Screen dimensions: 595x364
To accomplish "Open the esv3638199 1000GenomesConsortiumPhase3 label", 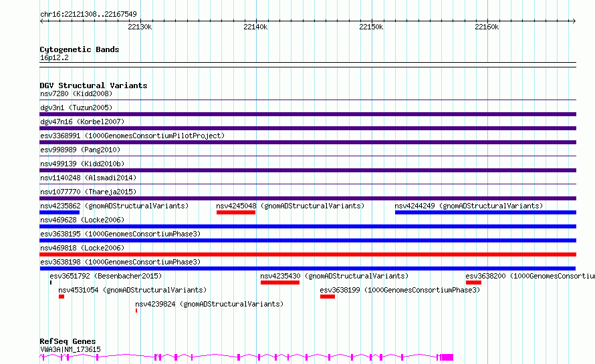I will [x=400, y=290].
